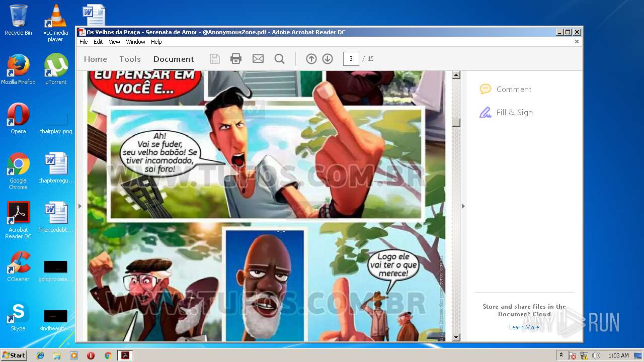Click the page number input field
Screen dimensions: 644x362
point(351,59)
